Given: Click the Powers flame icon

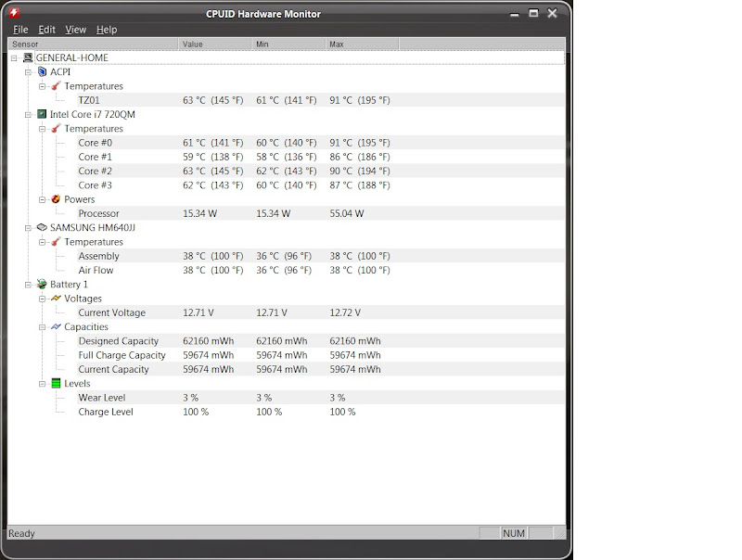Looking at the screenshot, I should (56, 199).
